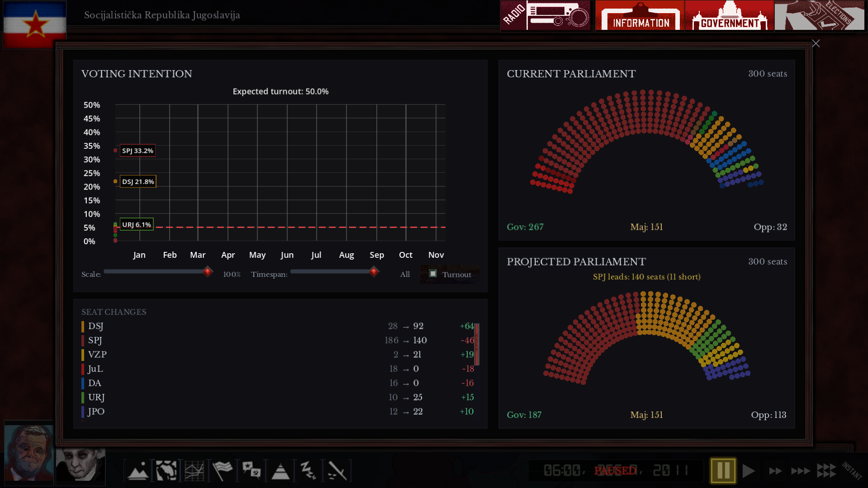The width and height of the screenshot is (868, 488).
Task: Open the Information tab
Action: click(x=640, y=15)
